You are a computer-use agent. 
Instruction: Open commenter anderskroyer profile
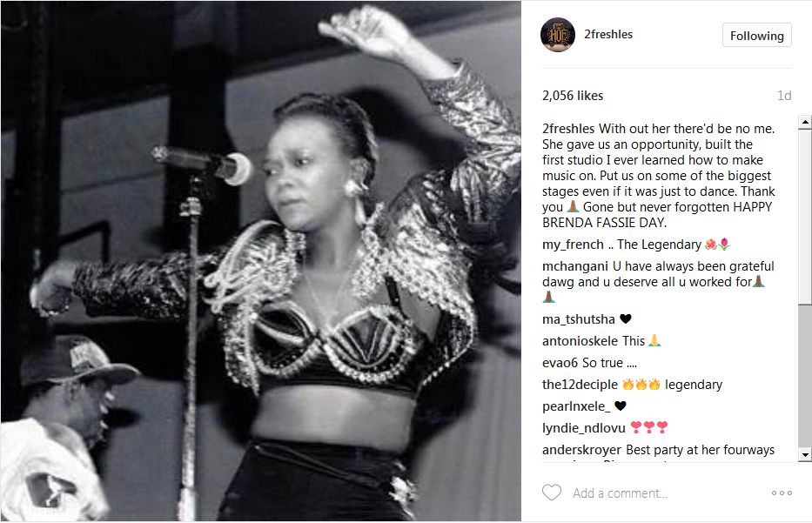click(581, 450)
